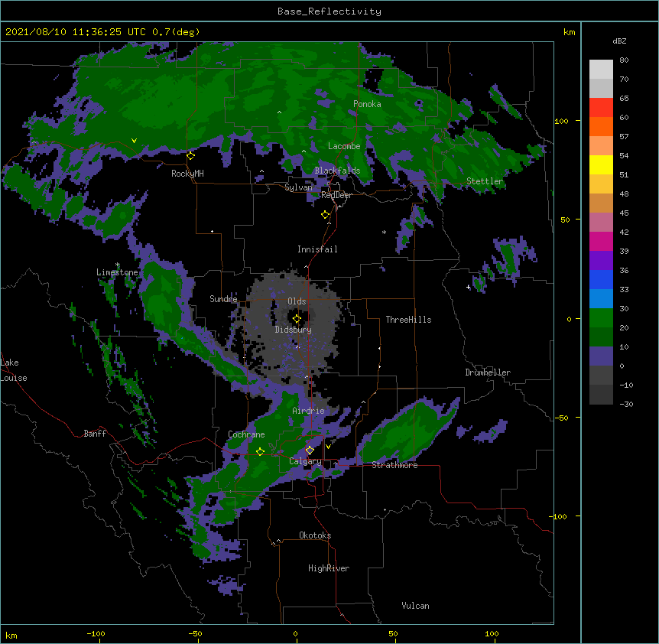659x644 pixels.
Task: Click the Ponoka city label
Action: tap(367, 104)
